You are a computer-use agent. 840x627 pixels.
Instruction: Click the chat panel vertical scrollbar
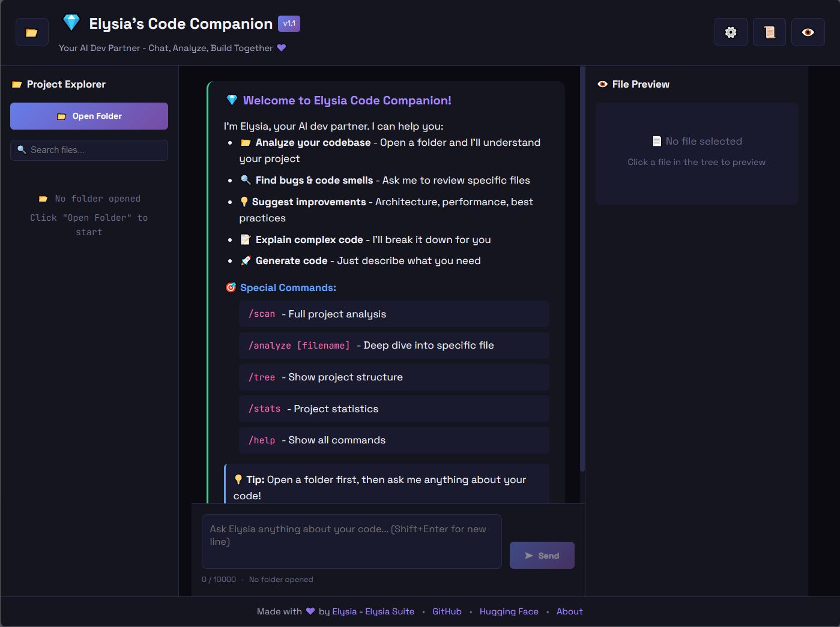coord(582,270)
